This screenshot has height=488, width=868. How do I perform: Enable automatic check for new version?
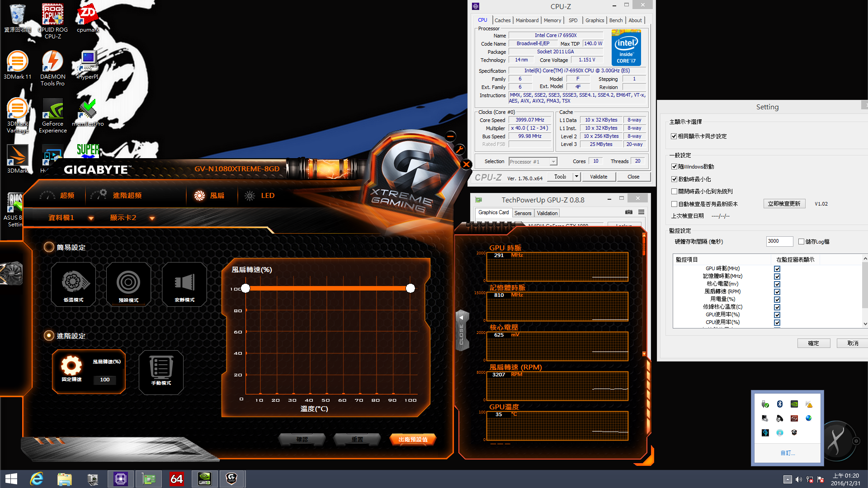coord(674,204)
